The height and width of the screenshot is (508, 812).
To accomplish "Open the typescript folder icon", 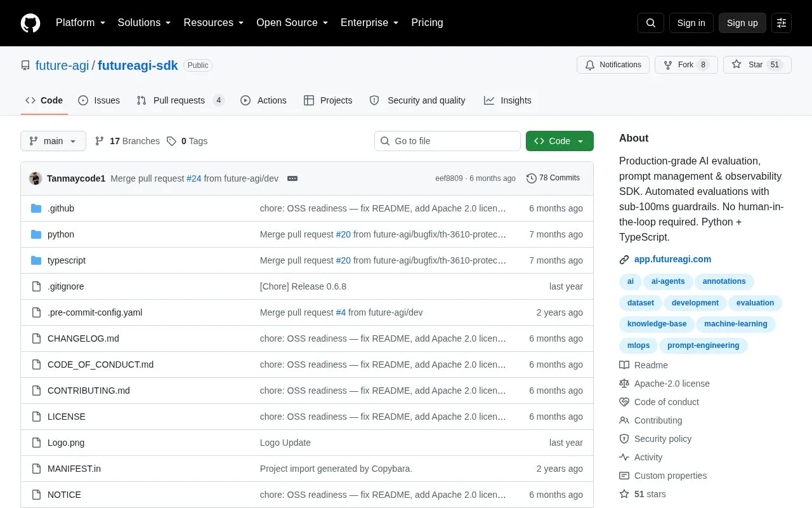I will point(36,260).
